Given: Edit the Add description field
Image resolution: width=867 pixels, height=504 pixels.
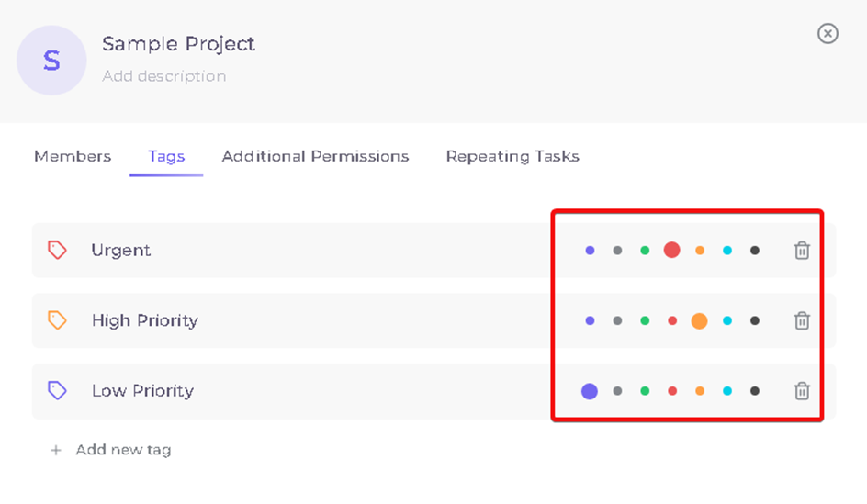Looking at the screenshot, I should point(164,75).
